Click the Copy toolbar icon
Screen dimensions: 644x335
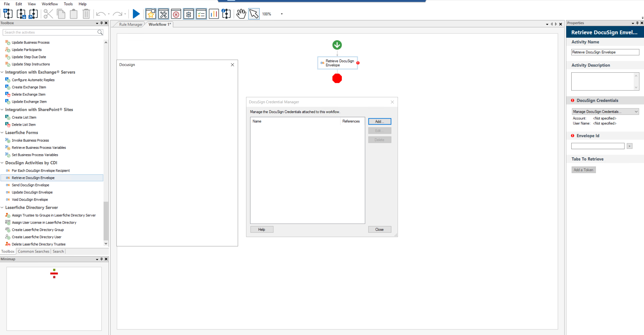61,14
